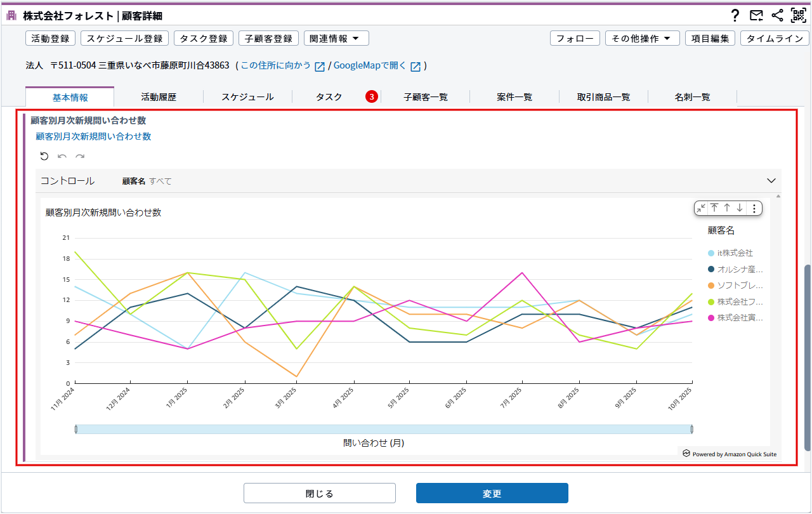This screenshot has width=812, height=514.
Task: Switch to the 活動履歴 tab
Action: pyautogui.click(x=159, y=97)
